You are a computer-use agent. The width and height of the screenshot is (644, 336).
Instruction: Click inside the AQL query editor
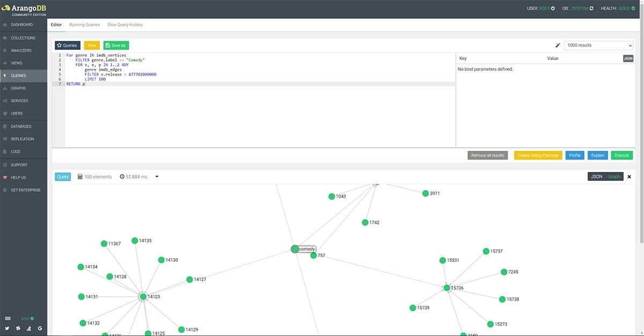coord(258,113)
